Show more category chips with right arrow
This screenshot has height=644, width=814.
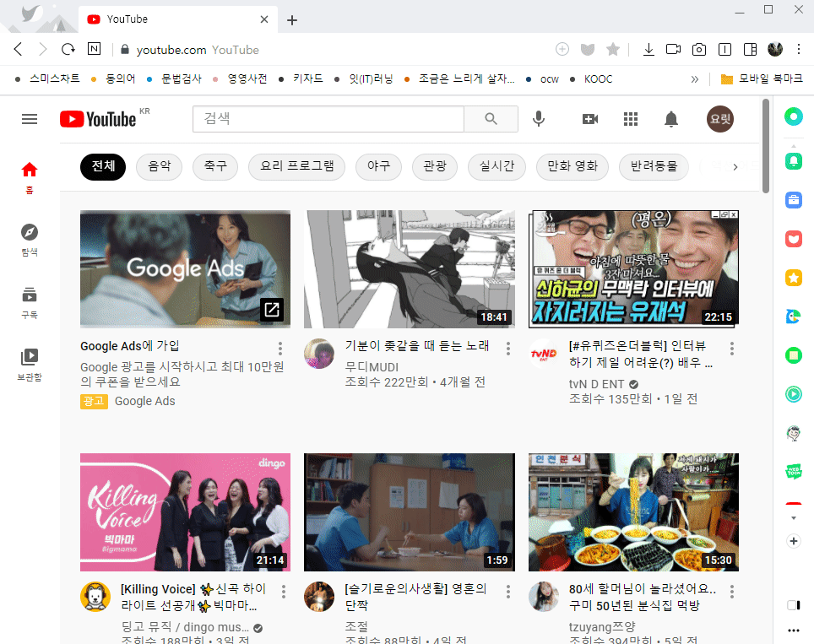(x=735, y=167)
